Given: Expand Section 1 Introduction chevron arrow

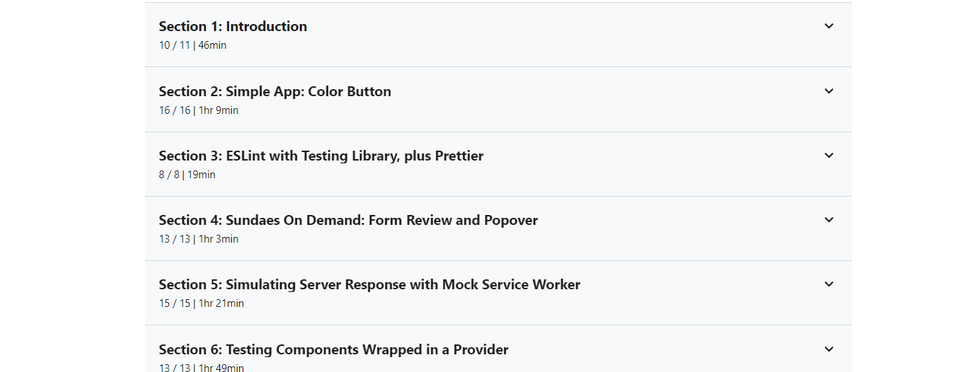Looking at the screenshot, I should pos(829,26).
